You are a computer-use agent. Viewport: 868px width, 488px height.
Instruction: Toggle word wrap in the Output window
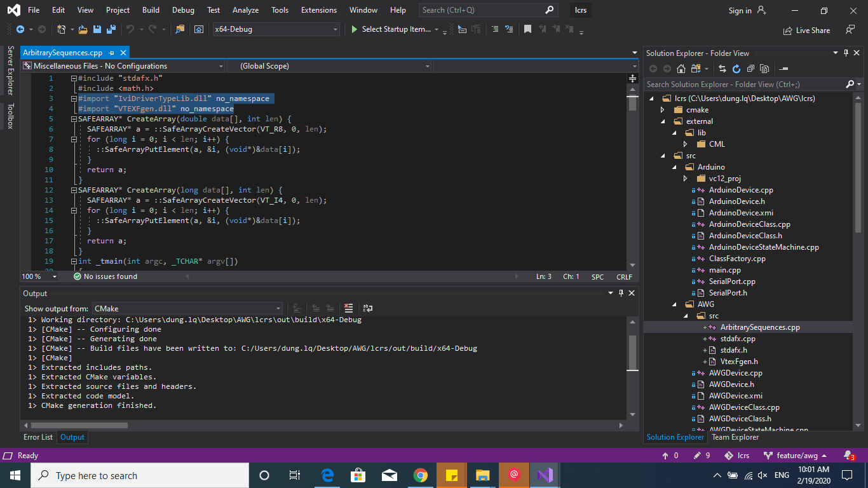point(367,308)
